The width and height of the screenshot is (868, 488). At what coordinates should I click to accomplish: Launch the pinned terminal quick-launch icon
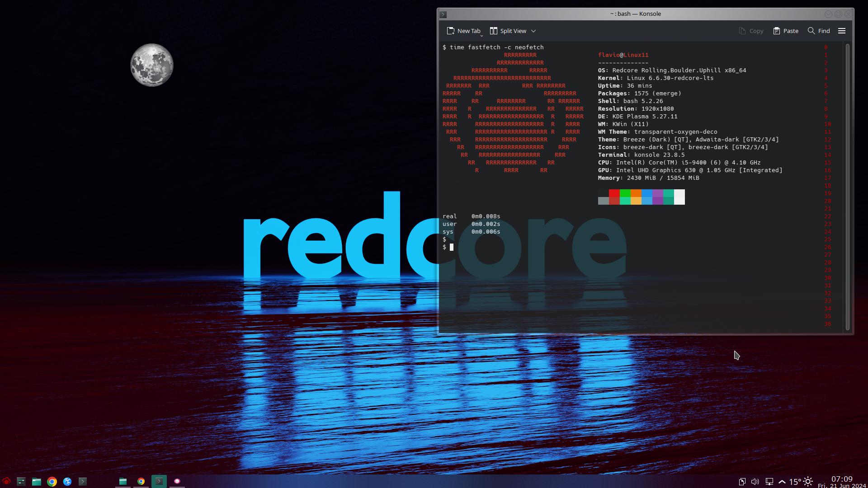(x=82, y=481)
